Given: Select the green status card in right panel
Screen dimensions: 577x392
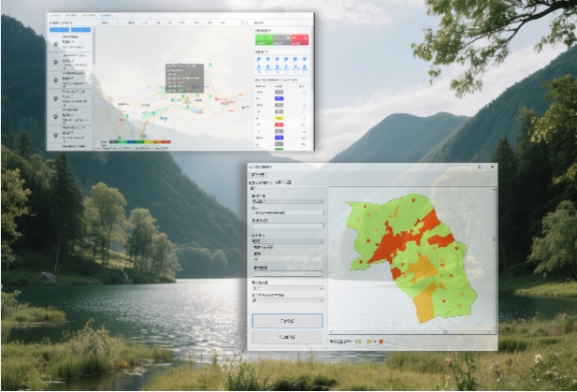Looking at the screenshot, I should (x=263, y=39).
